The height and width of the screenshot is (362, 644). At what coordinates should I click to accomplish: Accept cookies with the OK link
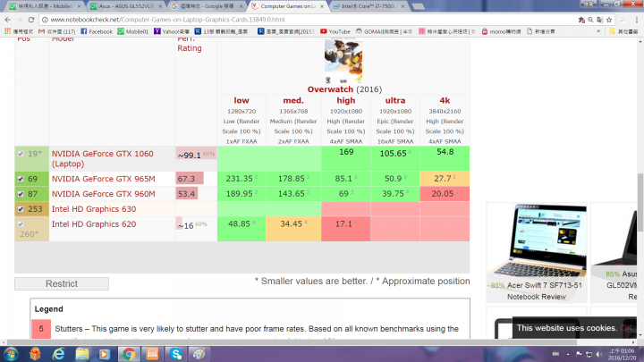pyautogui.click(x=626, y=328)
